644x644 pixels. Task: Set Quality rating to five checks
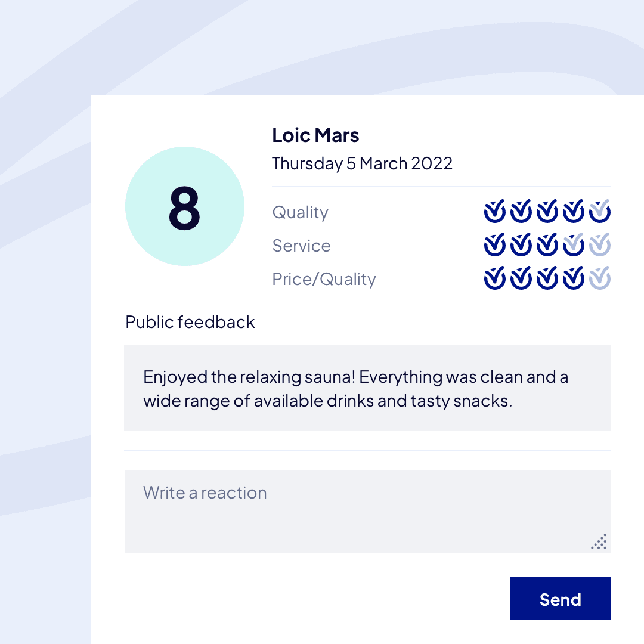599,212
